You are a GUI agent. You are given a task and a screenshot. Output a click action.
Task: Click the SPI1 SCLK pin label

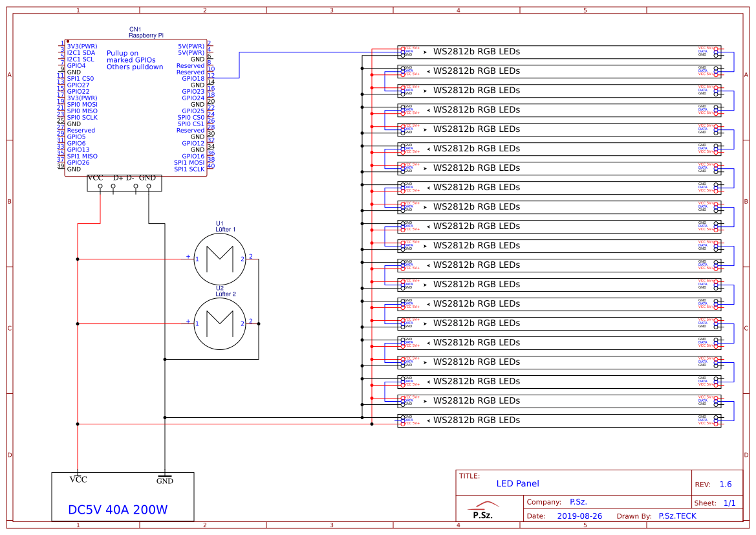click(x=189, y=169)
